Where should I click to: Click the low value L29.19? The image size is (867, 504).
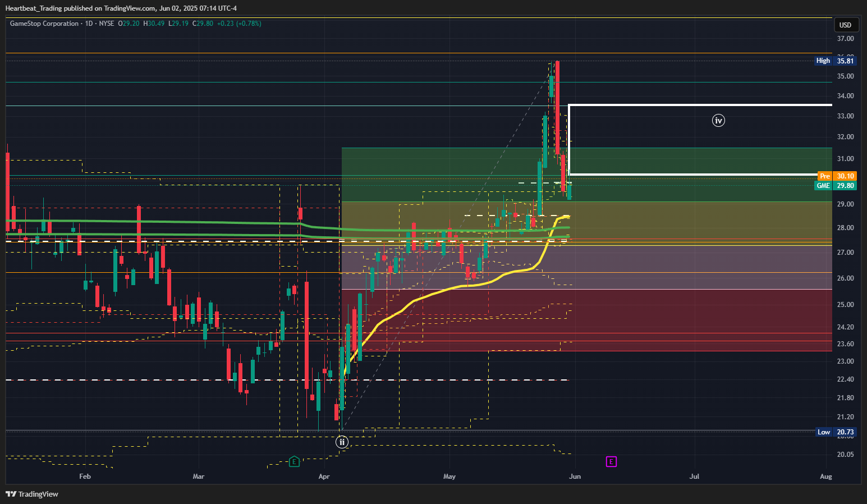[x=178, y=24]
